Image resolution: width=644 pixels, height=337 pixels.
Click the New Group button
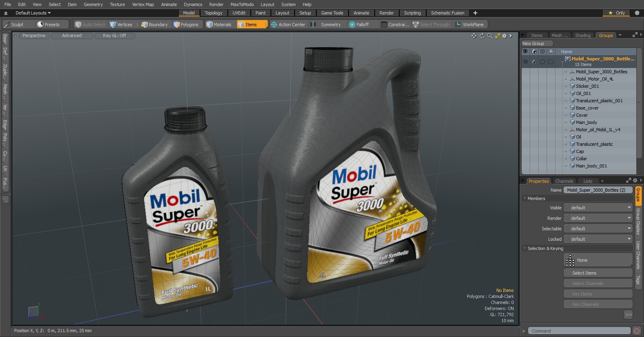[x=537, y=43]
